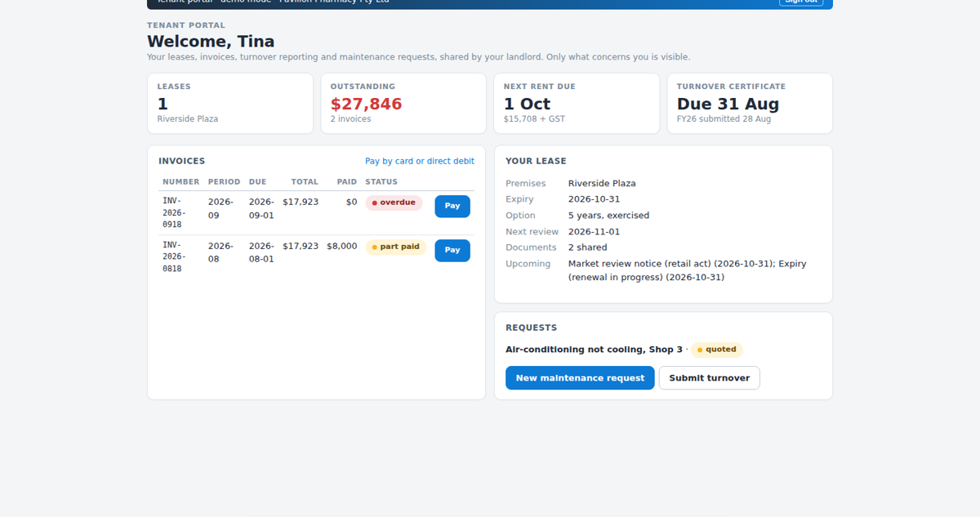Viewport: 980px width, 517px height.
Task: Click the '2 invoices' text under Outstanding
Action: pos(350,119)
